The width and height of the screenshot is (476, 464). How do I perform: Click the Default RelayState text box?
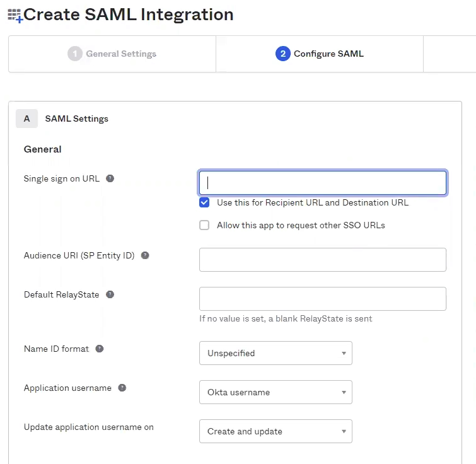(x=323, y=299)
